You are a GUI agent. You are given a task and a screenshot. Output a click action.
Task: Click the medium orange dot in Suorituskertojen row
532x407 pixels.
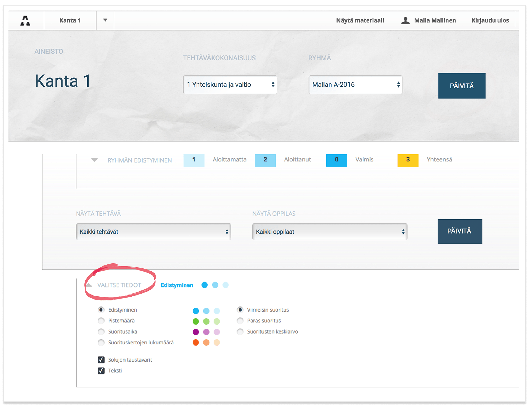(206, 342)
